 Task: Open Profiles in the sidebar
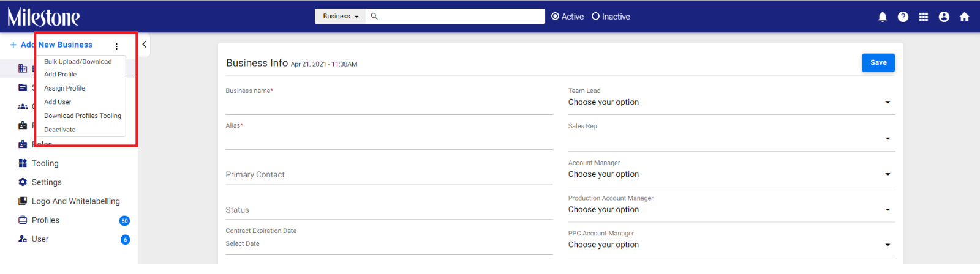(45, 220)
